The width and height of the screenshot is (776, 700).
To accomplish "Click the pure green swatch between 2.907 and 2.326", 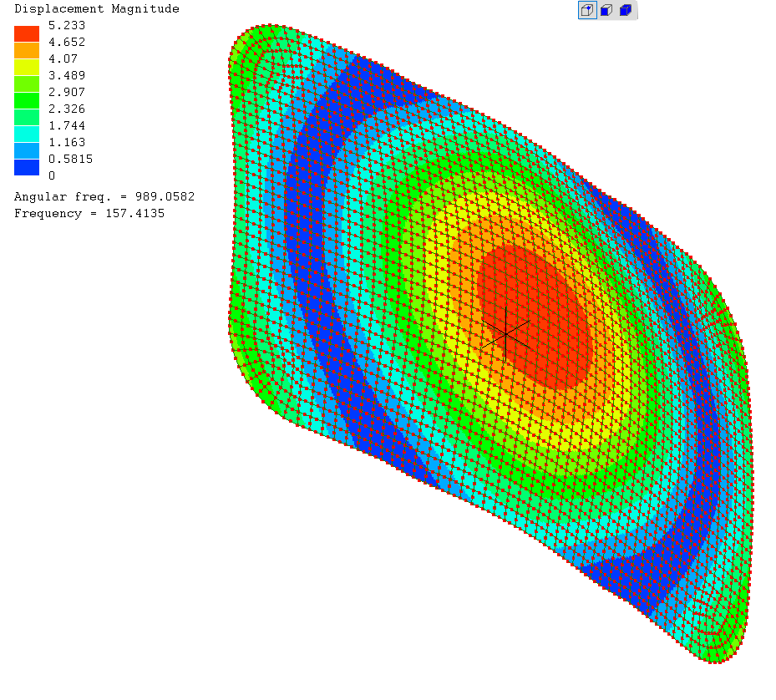I will 27,100.
